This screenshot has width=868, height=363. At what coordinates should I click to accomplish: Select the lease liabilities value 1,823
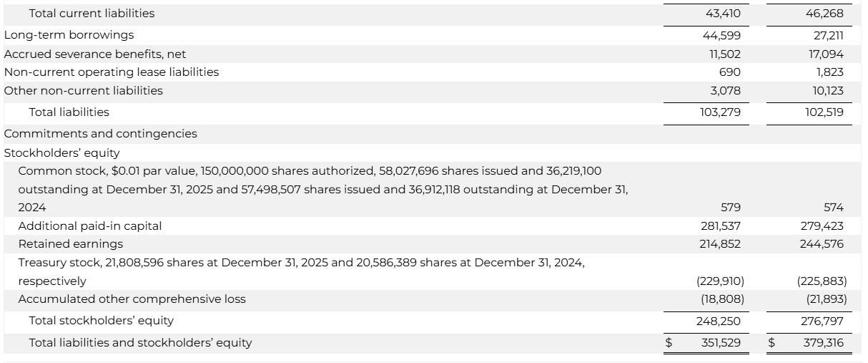point(829,72)
